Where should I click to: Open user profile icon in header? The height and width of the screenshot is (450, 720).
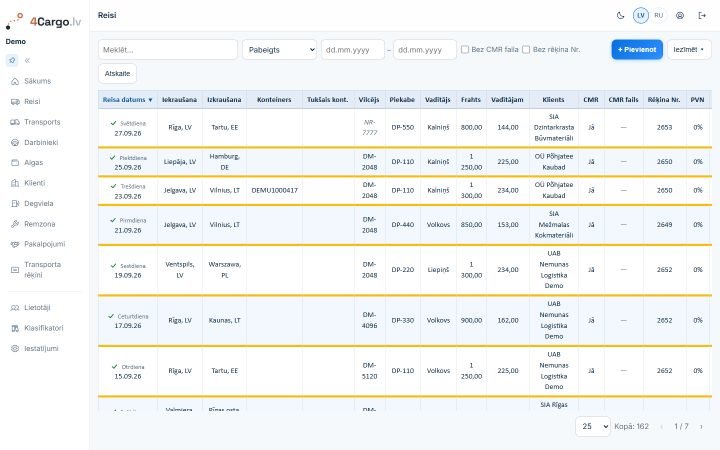coord(680,15)
